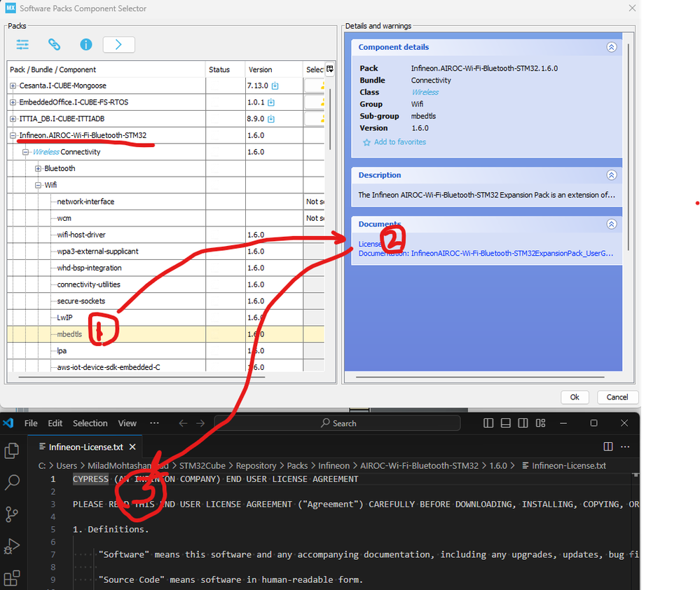Click the details panel vertical scrollbar
The width and height of the screenshot is (700, 590).
[628, 146]
